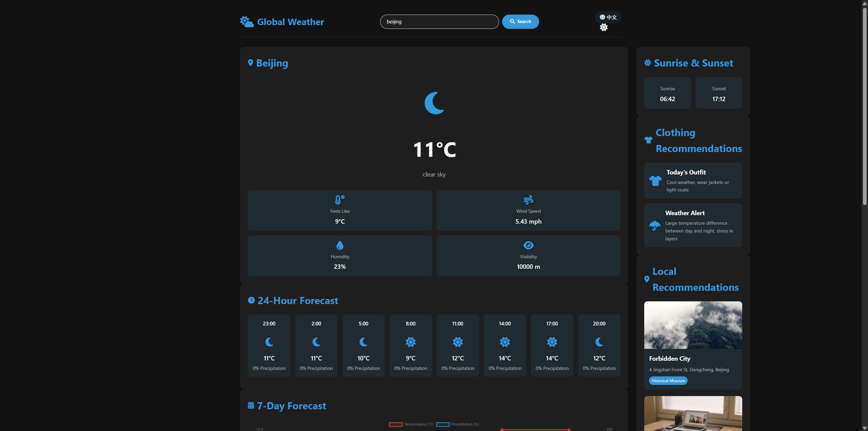Select the sun icon on the 14:00 forecast

[x=505, y=342]
